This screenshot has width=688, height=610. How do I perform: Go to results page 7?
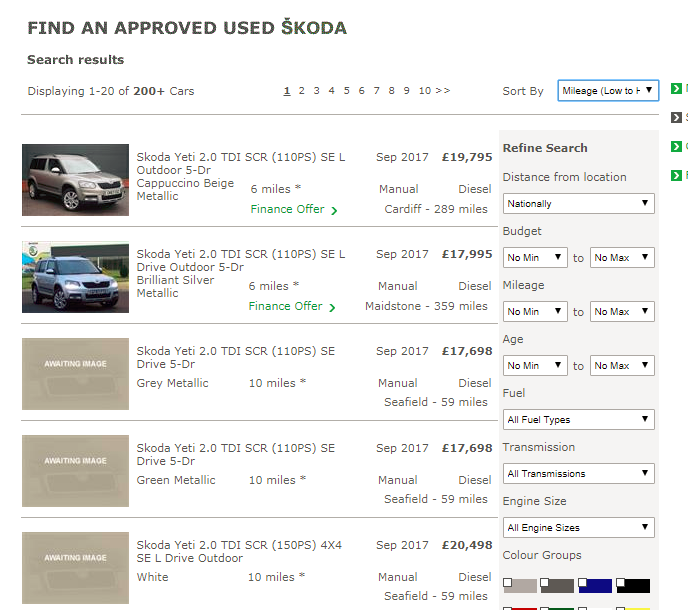(376, 90)
